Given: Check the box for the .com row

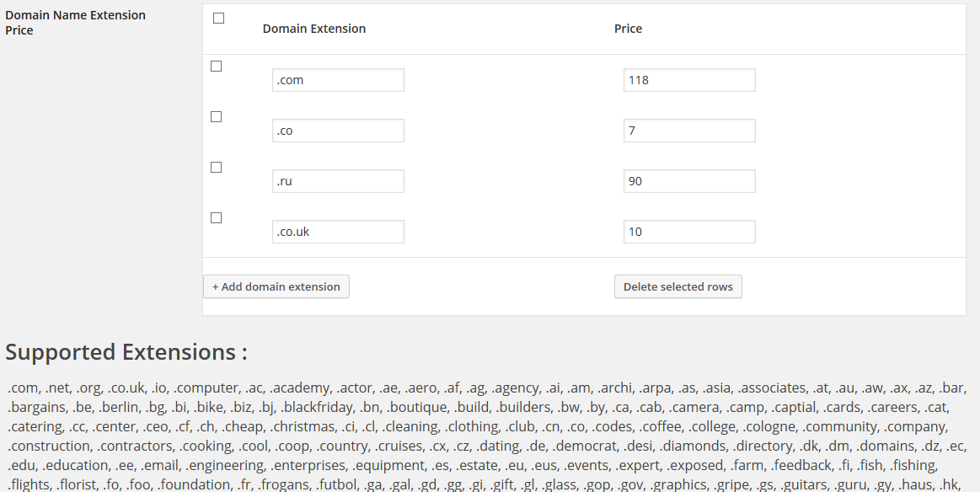Looking at the screenshot, I should tap(216, 67).
